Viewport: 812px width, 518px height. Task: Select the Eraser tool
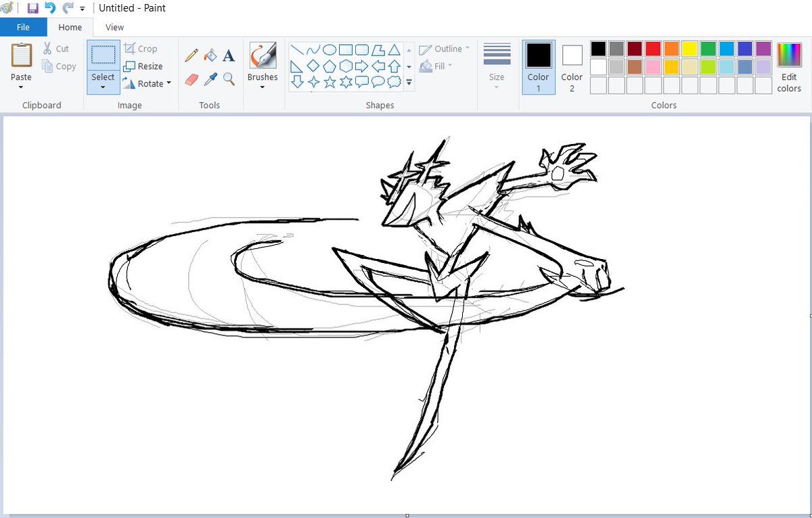pos(191,79)
